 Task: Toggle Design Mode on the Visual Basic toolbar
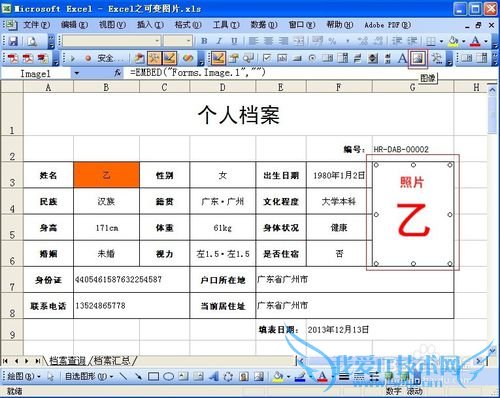(x=169, y=59)
